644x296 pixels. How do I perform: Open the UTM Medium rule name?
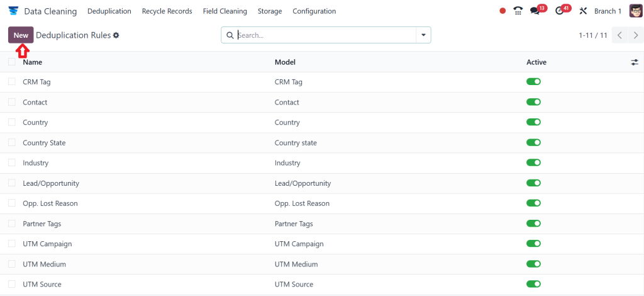coord(45,264)
